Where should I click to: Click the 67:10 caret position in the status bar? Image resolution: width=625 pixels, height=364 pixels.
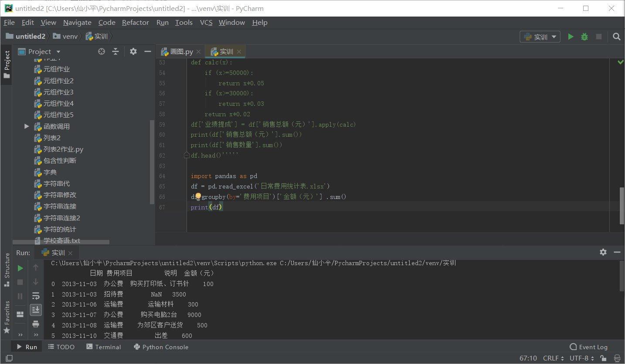[x=528, y=358]
